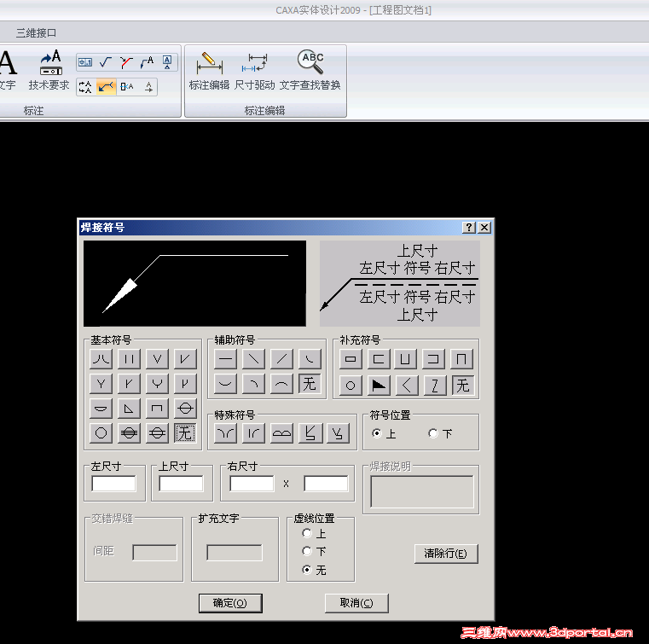Select the circle basic weld symbol
This screenshot has height=644, width=649.
[x=101, y=433]
